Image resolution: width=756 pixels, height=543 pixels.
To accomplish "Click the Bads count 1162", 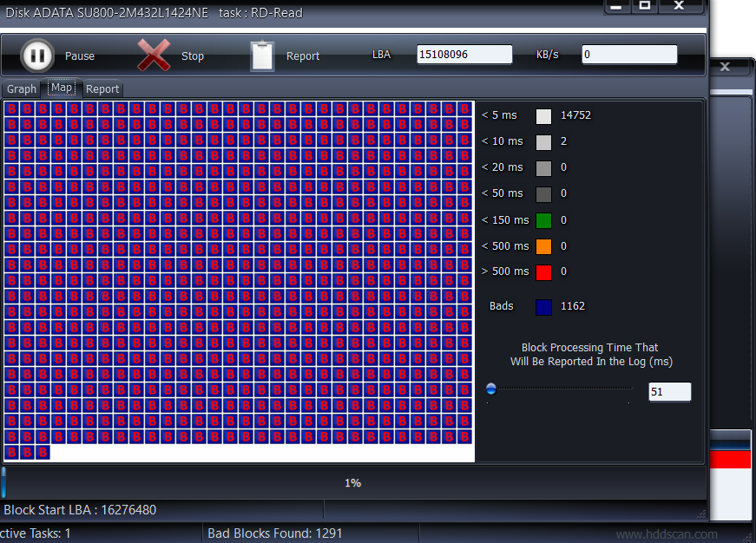I will point(573,306).
